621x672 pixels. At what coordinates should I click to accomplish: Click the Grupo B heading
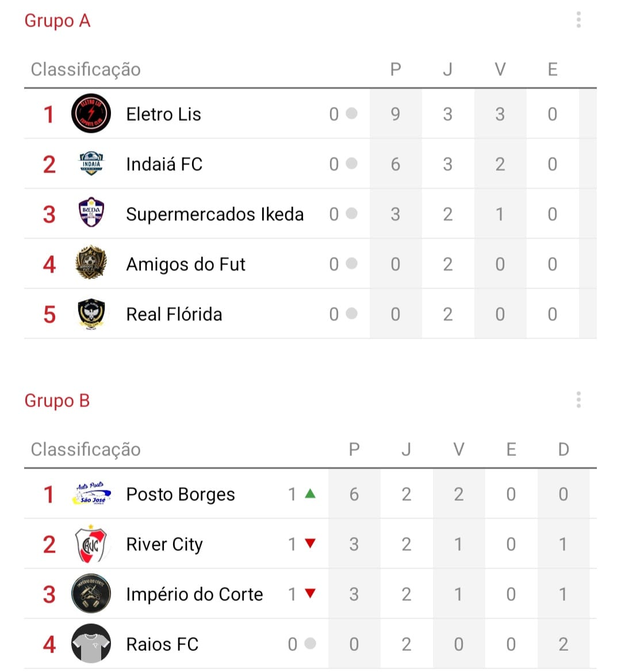(x=57, y=400)
